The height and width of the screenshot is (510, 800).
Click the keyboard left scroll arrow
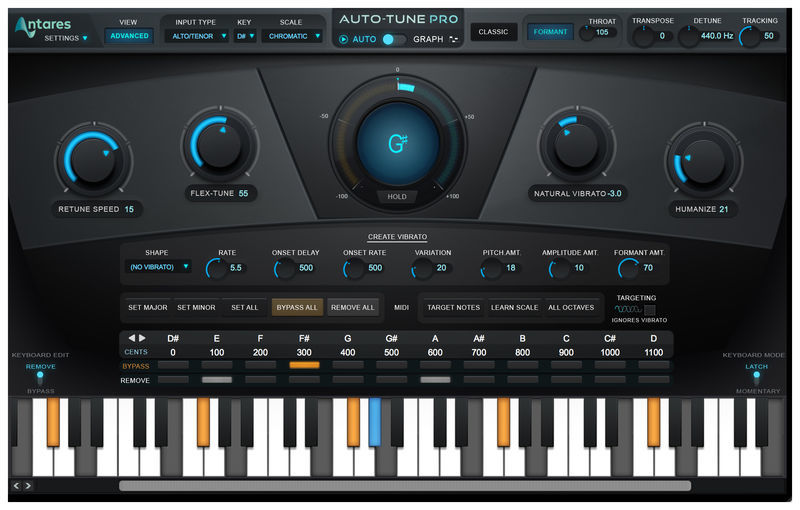point(16,486)
